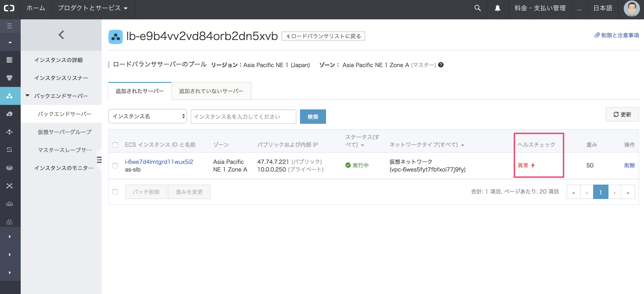Open the notifications bell icon

point(497,8)
